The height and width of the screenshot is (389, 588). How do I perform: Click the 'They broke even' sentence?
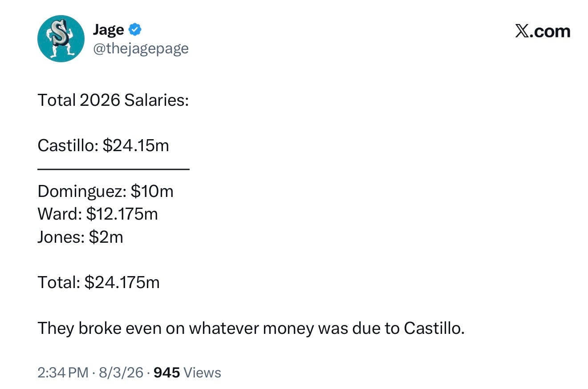pyautogui.click(x=251, y=328)
